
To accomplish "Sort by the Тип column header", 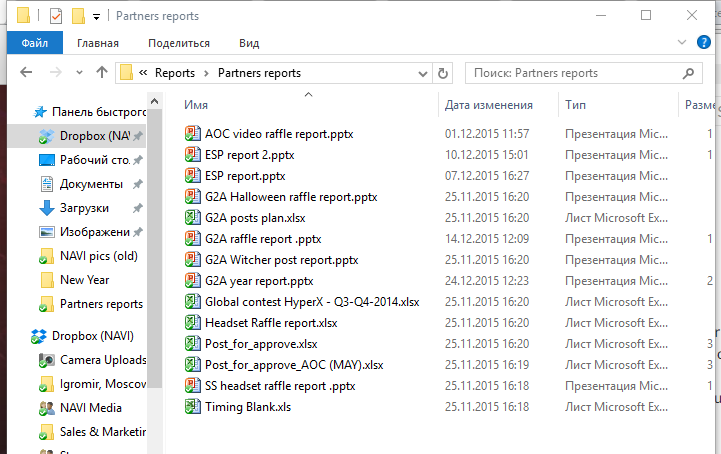I will (x=575, y=105).
